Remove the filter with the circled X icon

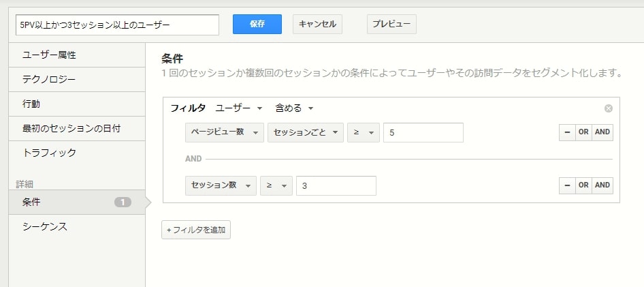pyautogui.click(x=609, y=108)
